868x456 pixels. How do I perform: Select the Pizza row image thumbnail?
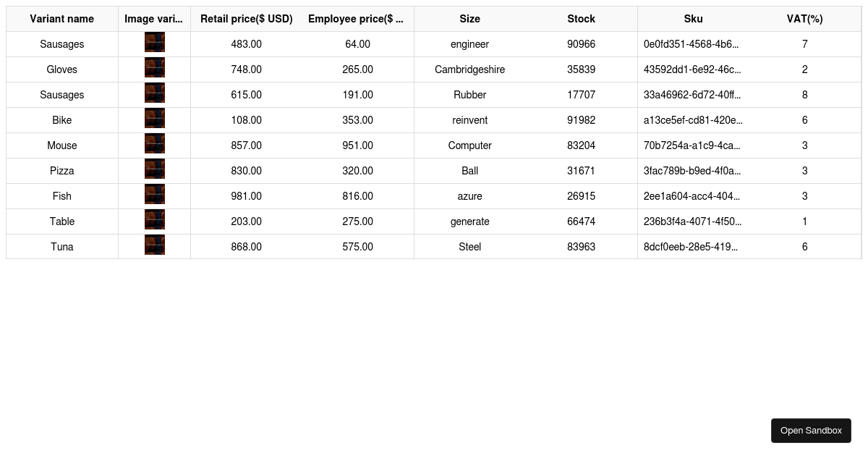(x=155, y=169)
